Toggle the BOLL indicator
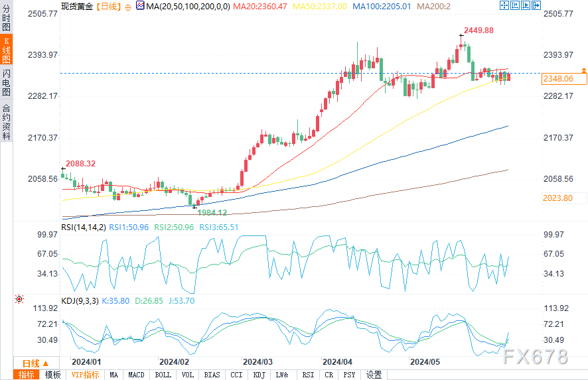Screen dimensions: 588x380 163,375
